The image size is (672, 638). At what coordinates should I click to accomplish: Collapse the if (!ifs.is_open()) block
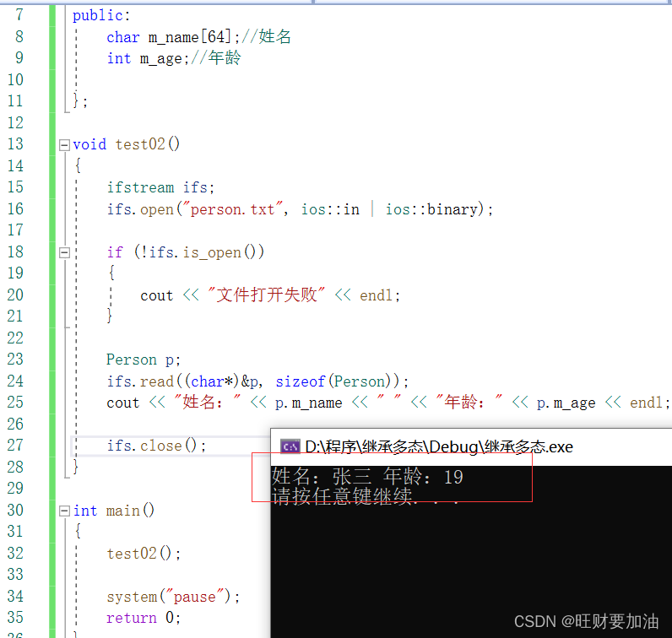pos(64,252)
